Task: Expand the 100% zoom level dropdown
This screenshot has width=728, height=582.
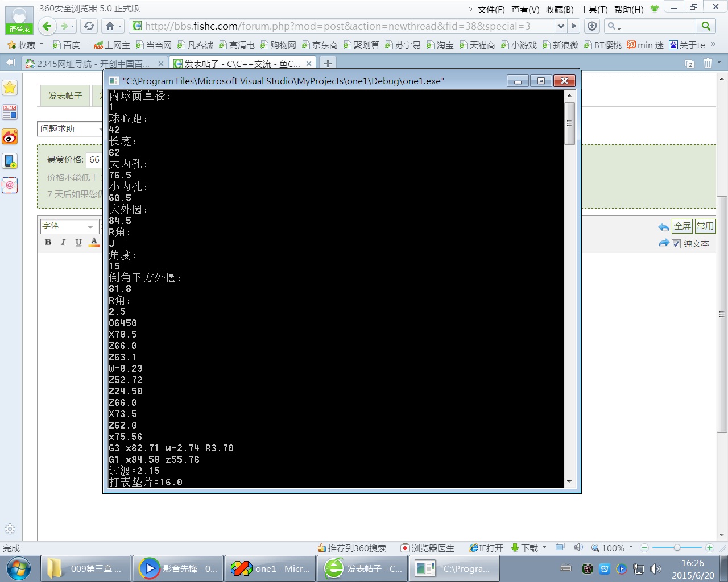Action: [x=631, y=548]
